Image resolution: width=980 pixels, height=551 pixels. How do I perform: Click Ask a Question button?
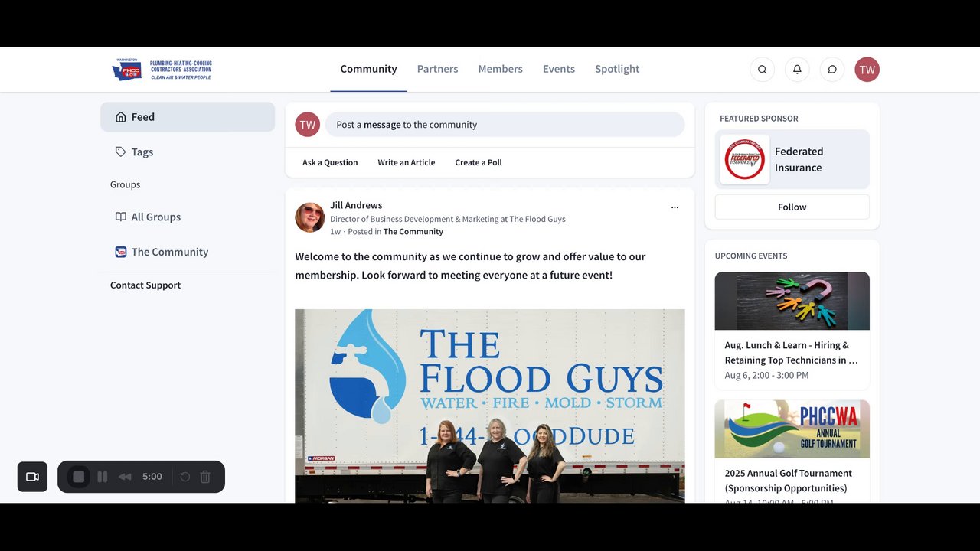click(330, 162)
